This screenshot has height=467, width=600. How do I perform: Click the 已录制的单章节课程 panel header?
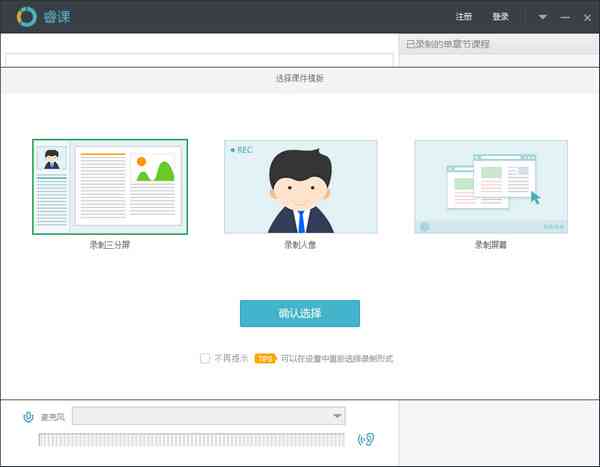click(x=499, y=44)
